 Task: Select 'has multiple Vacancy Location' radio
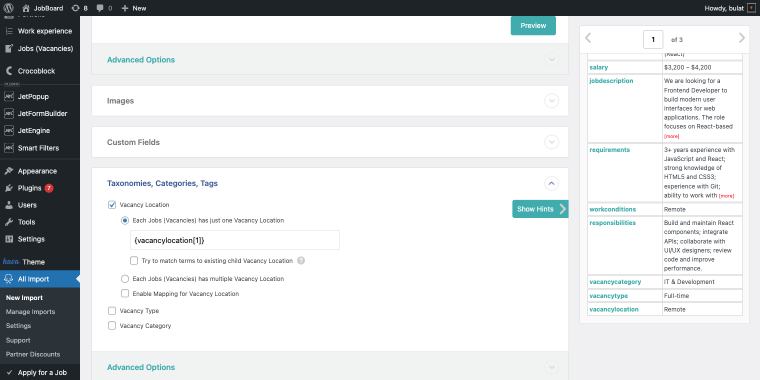pyautogui.click(x=125, y=279)
